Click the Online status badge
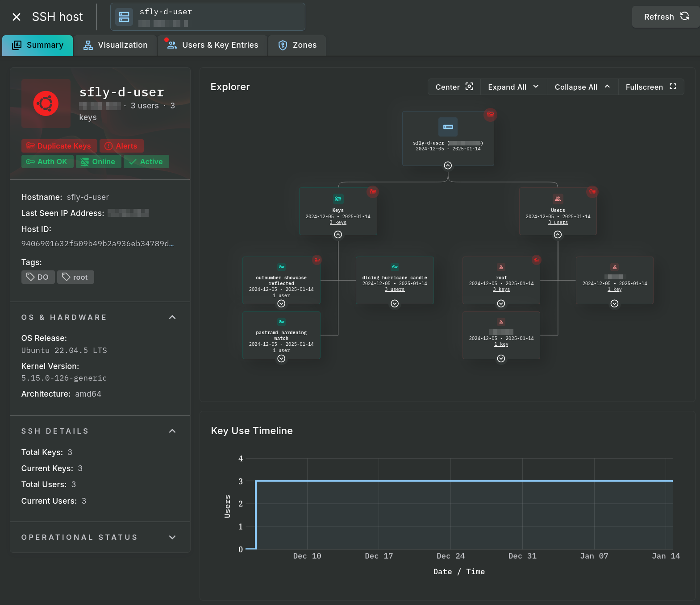 [98, 162]
